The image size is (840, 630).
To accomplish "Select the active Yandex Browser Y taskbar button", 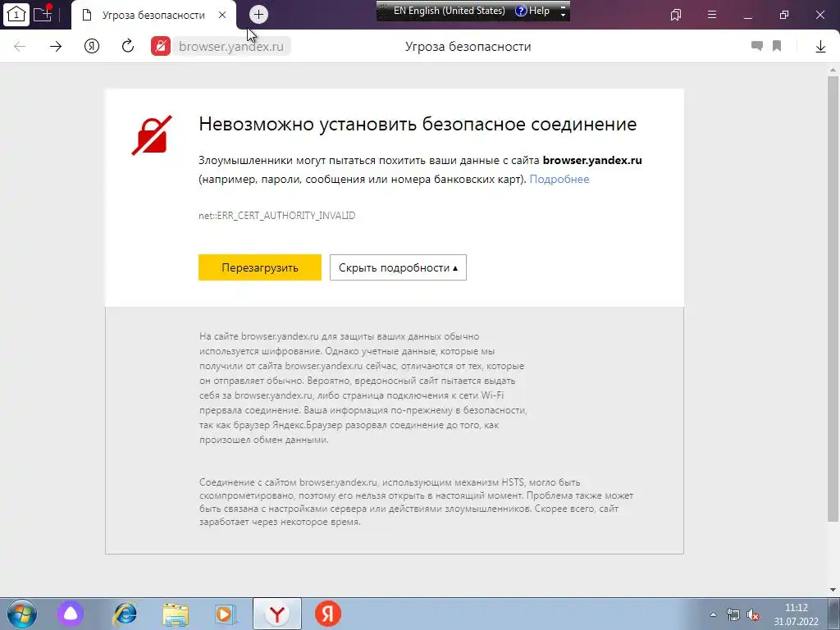I will [277, 614].
